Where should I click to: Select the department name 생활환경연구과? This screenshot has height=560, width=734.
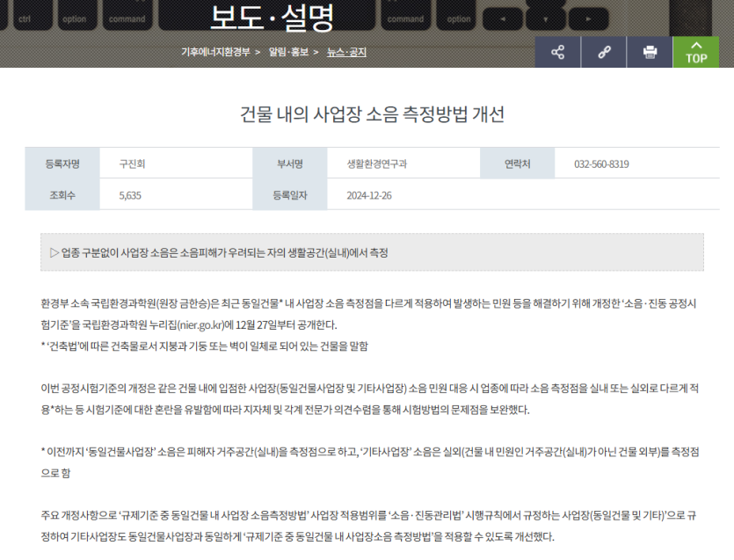[377, 164]
